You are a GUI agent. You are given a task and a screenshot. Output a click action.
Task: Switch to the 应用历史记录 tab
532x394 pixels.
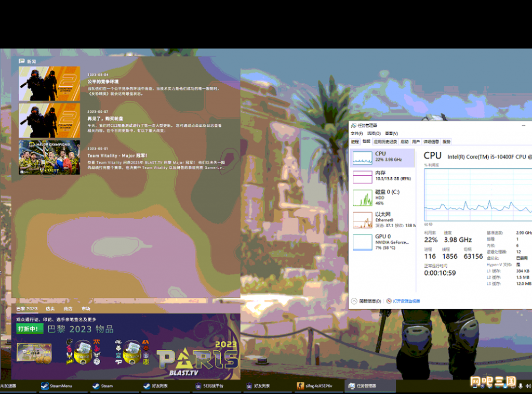385,141
